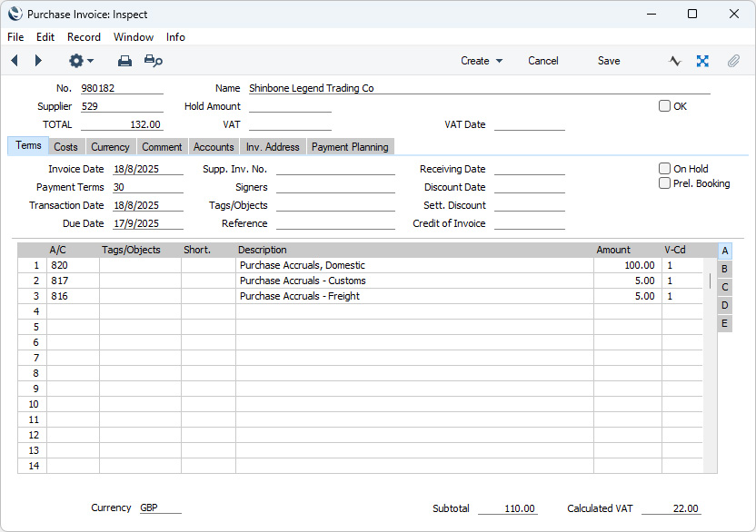Click row number 4 in matrix
This screenshot has width=756, height=532.
coord(33,311)
